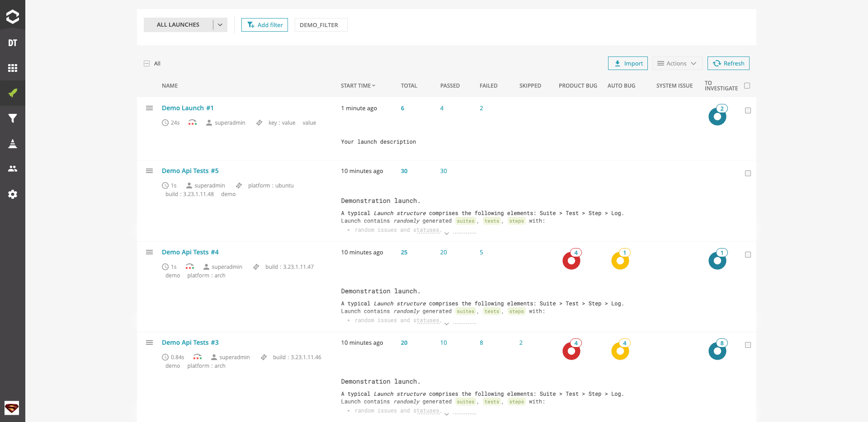Open the Actions dropdown menu
The width and height of the screenshot is (868, 422).
677,63
